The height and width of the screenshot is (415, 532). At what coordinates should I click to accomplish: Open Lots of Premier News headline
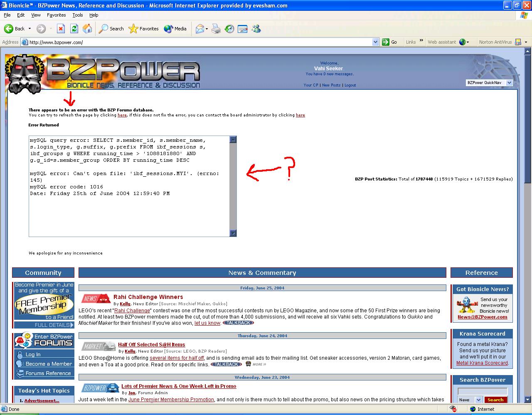pyautogui.click(x=179, y=386)
